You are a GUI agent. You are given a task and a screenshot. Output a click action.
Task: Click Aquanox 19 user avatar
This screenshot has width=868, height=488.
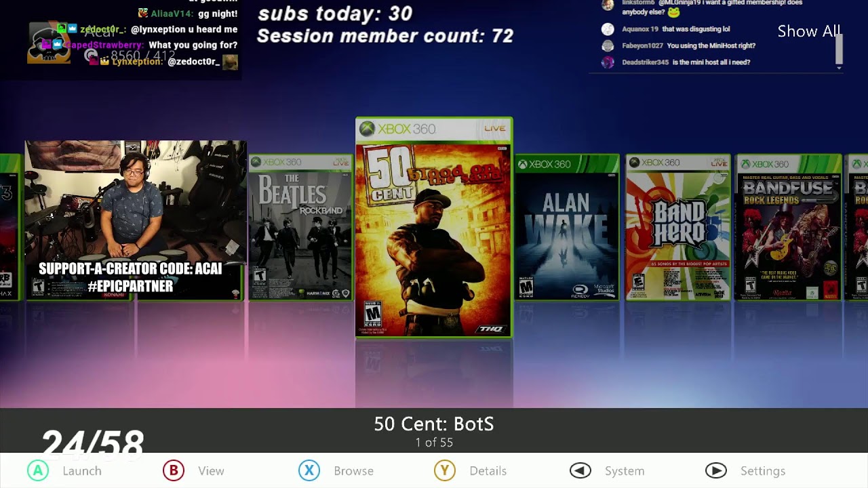[x=608, y=29]
